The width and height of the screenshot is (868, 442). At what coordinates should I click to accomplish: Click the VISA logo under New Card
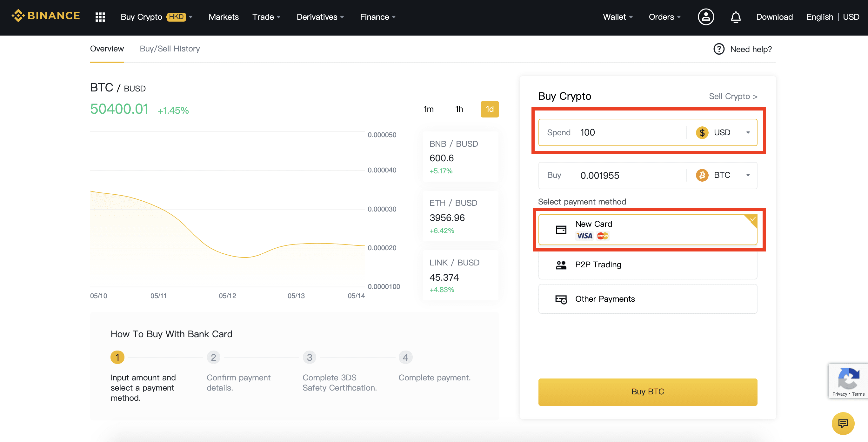pos(584,236)
